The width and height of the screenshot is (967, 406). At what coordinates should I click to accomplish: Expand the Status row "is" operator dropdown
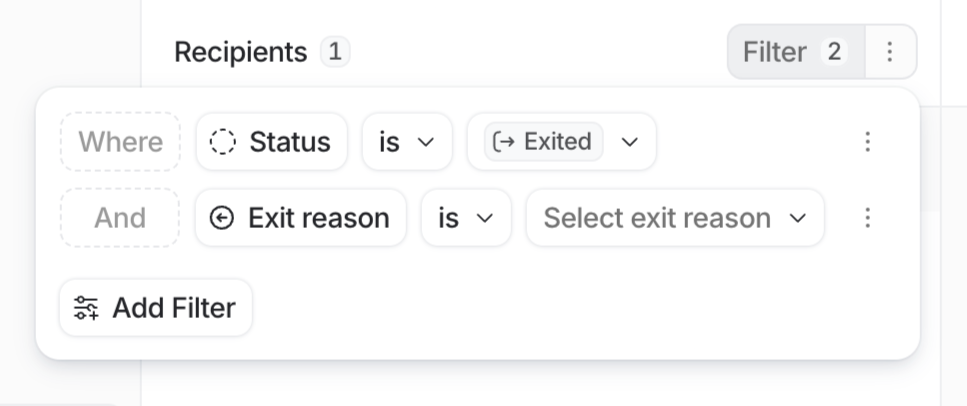coord(406,142)
